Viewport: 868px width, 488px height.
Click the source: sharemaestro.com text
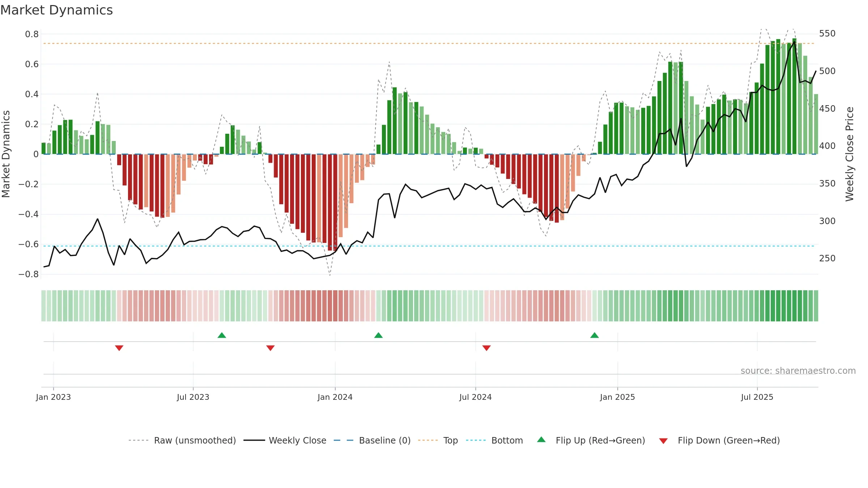tap(798, 371)
